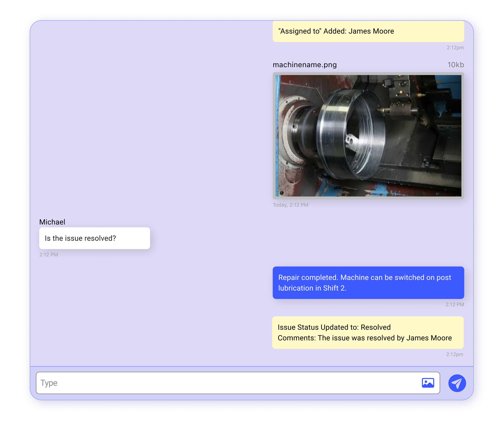Click the Today, 2:12 PM image timestamp

point(290,205)
